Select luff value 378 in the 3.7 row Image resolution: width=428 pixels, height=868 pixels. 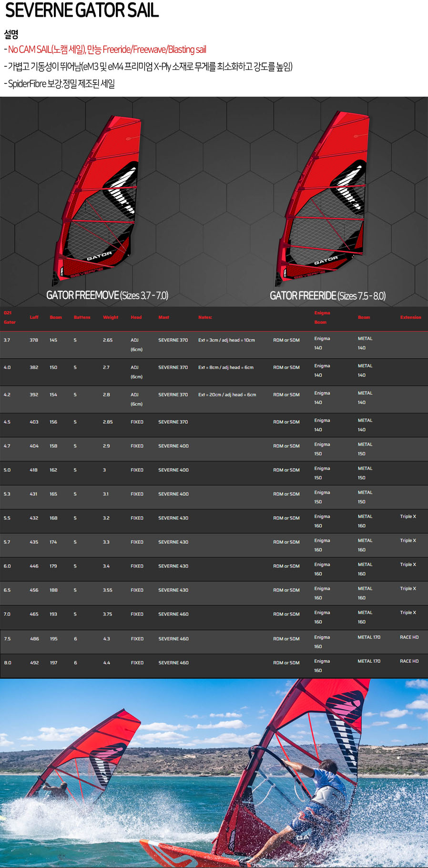34,340
